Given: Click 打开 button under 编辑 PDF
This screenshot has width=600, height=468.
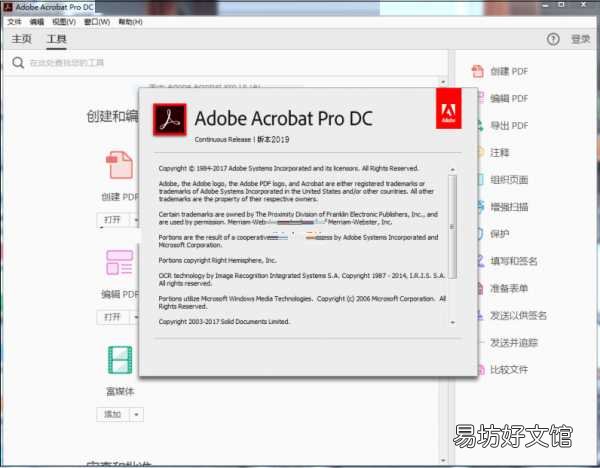Looking at the screenshot, I should (x=112, y=317).
